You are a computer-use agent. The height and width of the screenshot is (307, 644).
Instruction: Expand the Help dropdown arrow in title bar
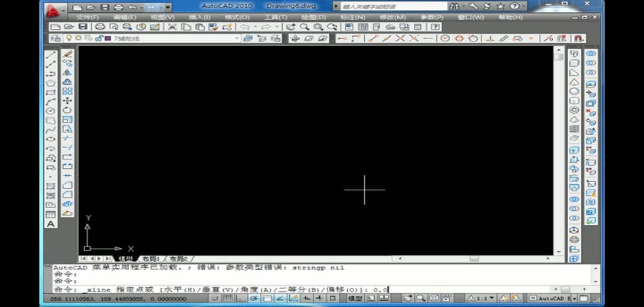click(523, 6)
